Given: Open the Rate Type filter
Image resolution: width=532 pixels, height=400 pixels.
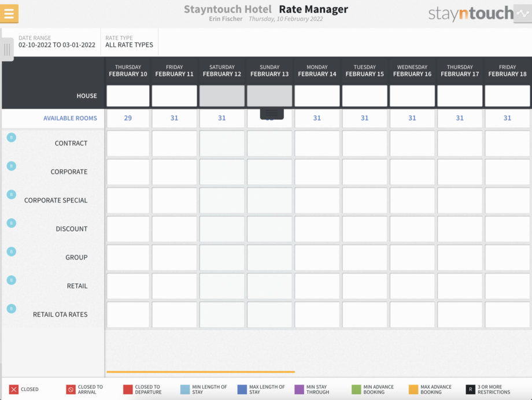Looking at the screenshot, I should [x=130, y=42].
